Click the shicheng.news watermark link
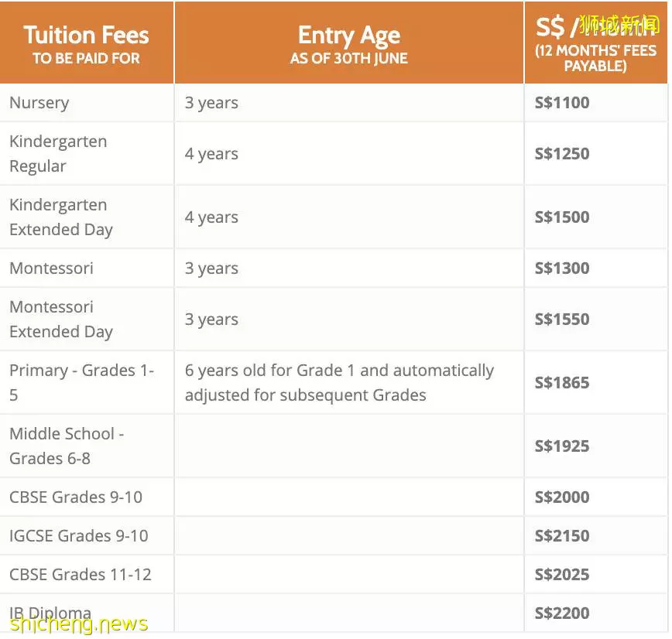 (x=78, y=624)
